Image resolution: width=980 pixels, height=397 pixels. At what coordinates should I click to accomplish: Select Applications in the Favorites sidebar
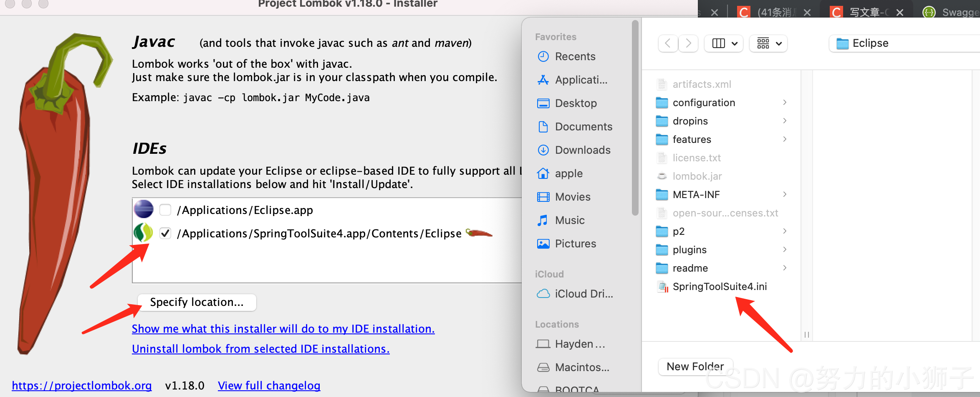(x=581, y=80)
